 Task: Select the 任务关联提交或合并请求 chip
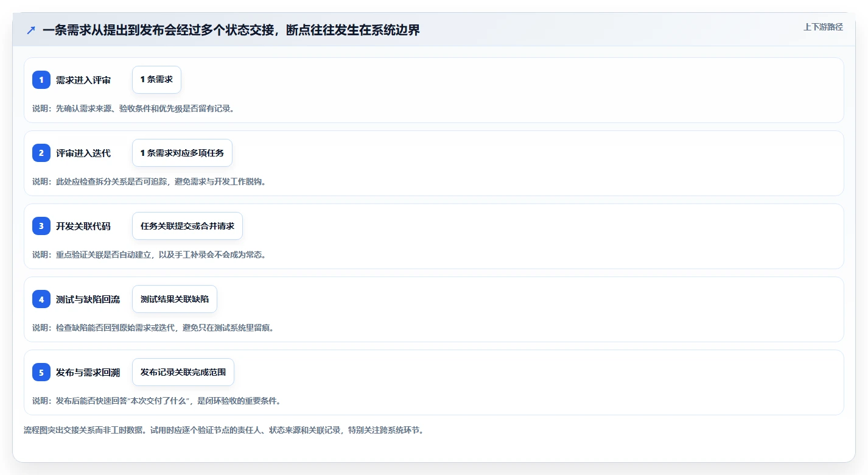187,226
